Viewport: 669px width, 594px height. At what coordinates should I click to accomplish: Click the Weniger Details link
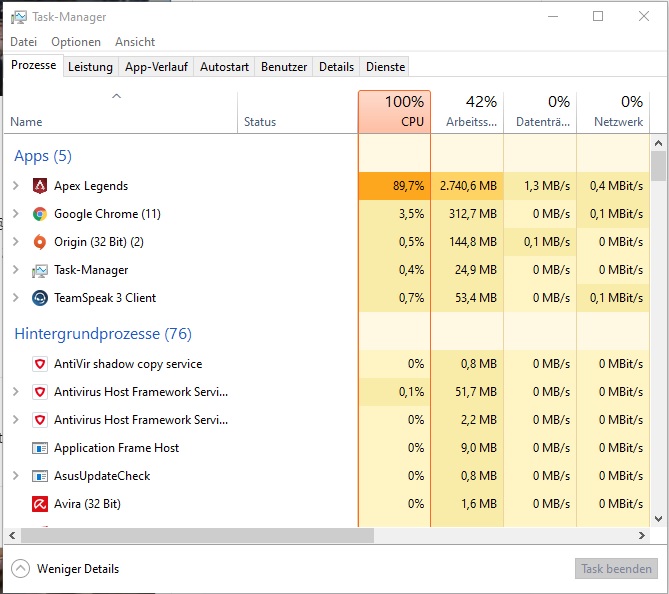pyautogui.click(x=78, y=569)
